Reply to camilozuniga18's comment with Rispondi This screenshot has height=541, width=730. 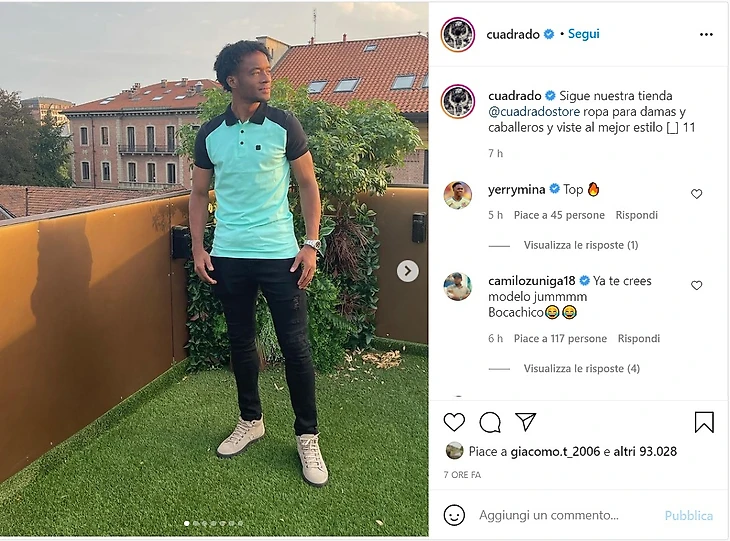(x=639, y=338)
